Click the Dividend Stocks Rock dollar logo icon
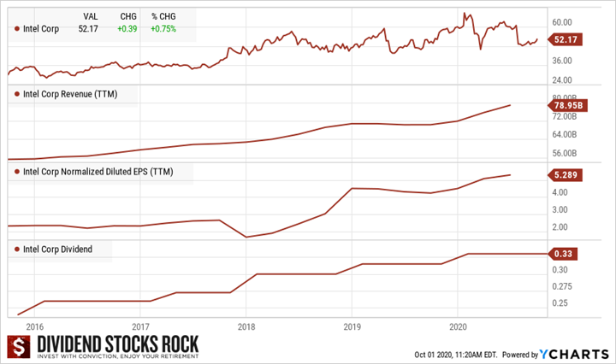Screen dimensions: 616x364 [x=19, y=347]
